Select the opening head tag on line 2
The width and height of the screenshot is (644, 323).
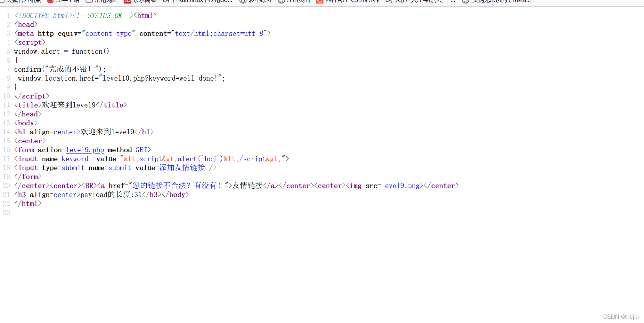click(26, 24)
